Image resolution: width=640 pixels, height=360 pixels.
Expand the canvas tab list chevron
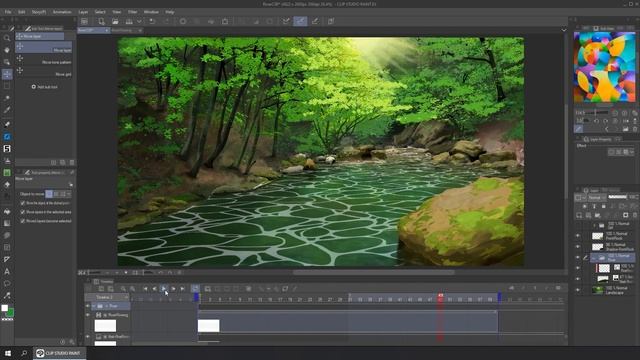coord(564,30)
